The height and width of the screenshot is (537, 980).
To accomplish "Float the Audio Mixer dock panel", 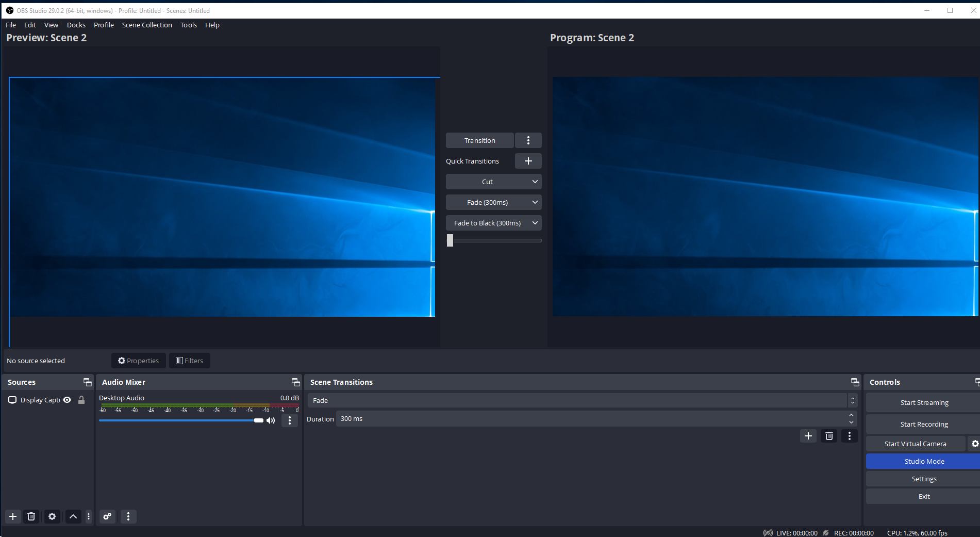I will tap(295, 382).
